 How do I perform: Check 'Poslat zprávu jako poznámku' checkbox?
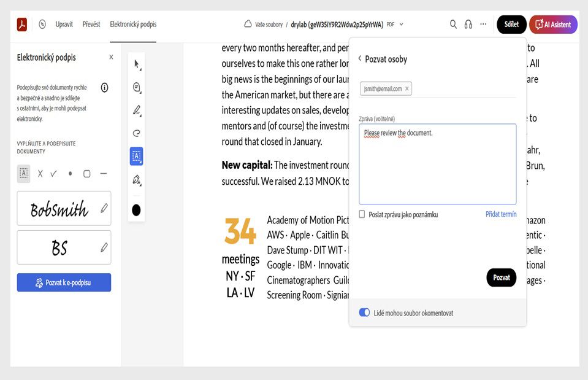pyautogui.click(x=362, y=214)
